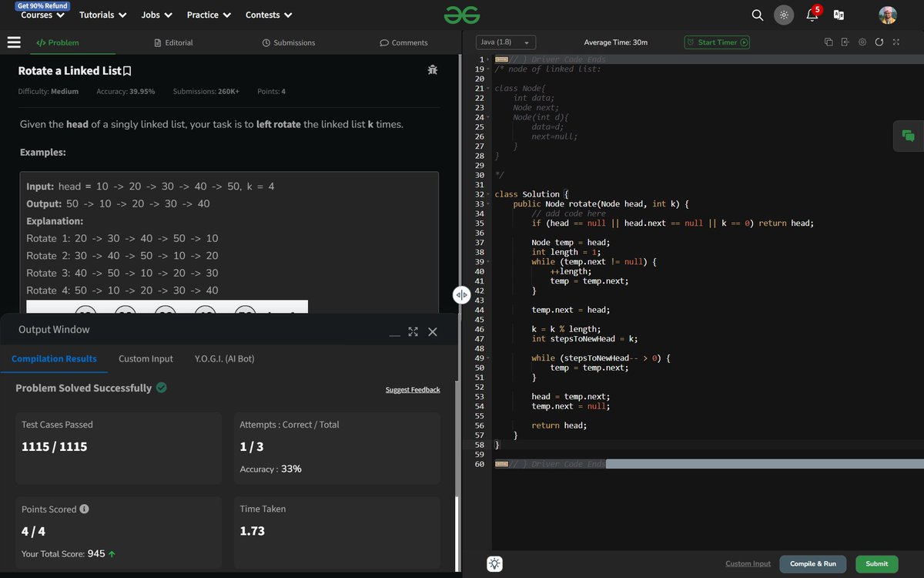Open the language translate icon
The width and height of the screenshot is (924, 578).
[839, 15]
